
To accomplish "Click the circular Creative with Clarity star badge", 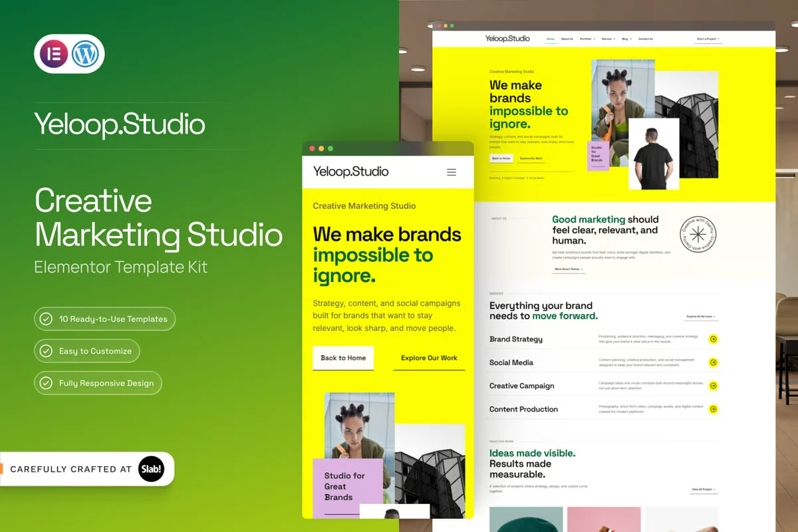I will pyautogui.click(x=698, y=234).
